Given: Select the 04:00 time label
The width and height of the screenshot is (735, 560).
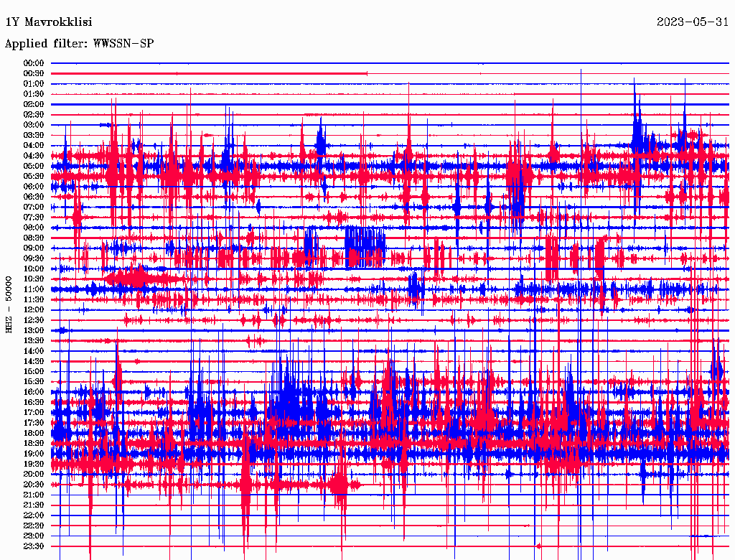Looking at the screenshot, I should click(33, 146).
